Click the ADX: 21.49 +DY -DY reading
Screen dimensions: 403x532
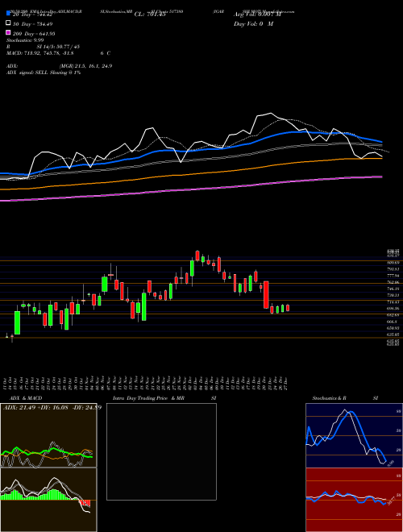(x=52, y=407)
